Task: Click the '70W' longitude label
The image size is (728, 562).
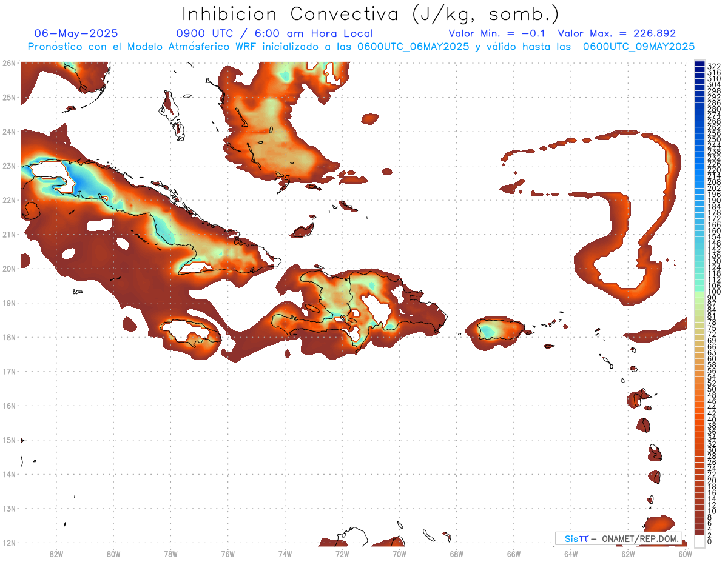Action: click(399, 554)
